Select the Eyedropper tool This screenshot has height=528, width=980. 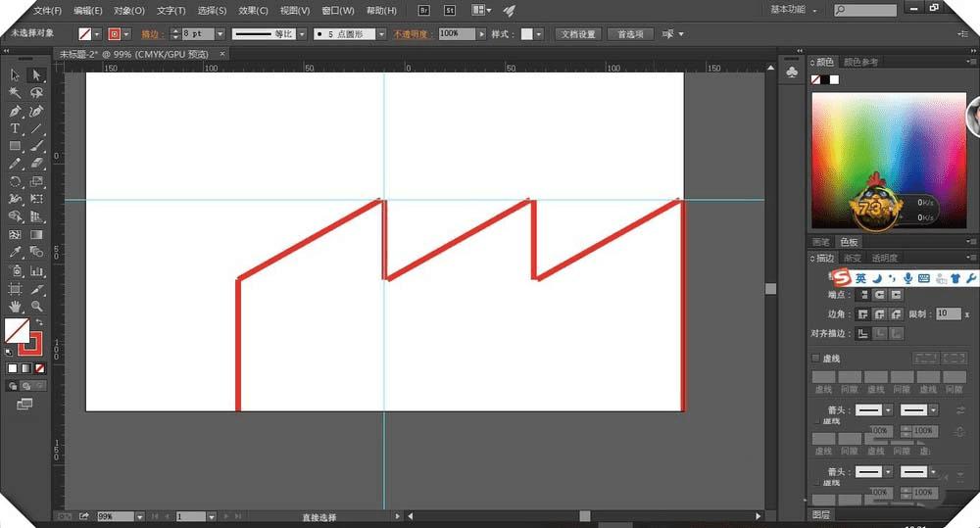pyautogui.click(x=15, y=253)
